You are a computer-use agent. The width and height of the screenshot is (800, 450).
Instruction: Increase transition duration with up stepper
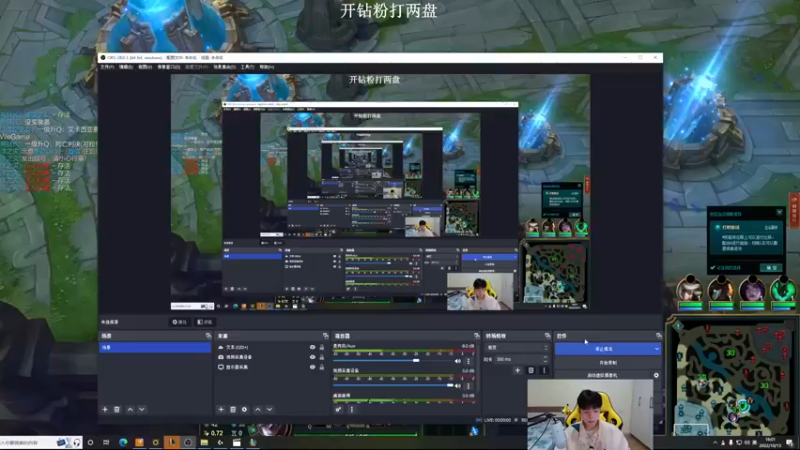click(x=546, y=358)
